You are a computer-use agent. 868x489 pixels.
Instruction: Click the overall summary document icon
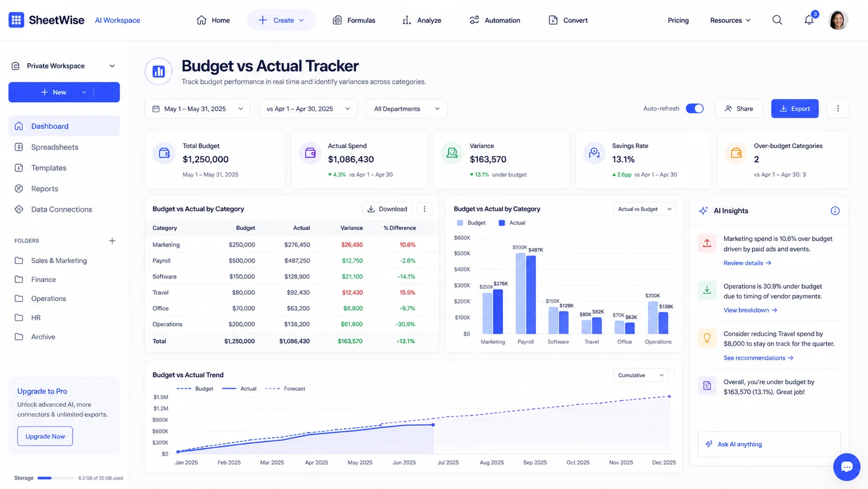click(x=707, y=386)
